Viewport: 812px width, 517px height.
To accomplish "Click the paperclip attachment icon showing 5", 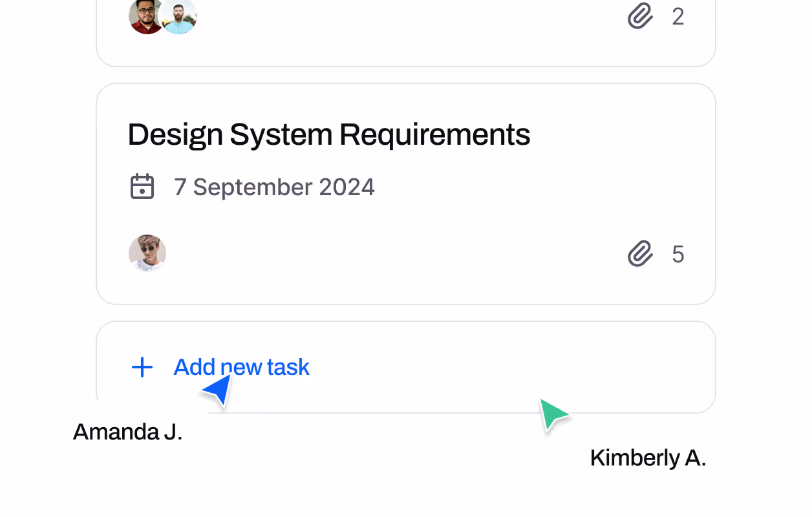I will click(639, 254).
